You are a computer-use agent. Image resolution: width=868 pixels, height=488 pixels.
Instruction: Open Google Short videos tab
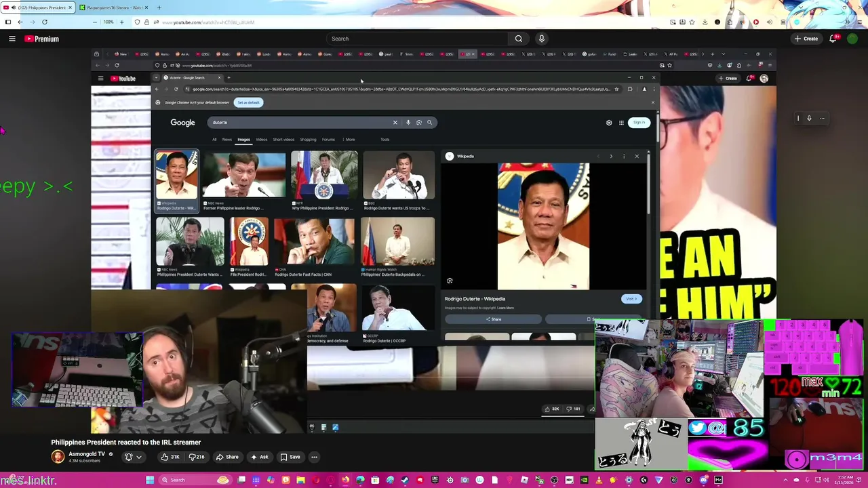coord(283,140)
